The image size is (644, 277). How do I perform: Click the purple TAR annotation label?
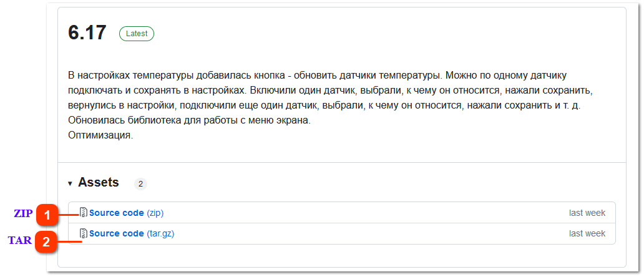20,240
